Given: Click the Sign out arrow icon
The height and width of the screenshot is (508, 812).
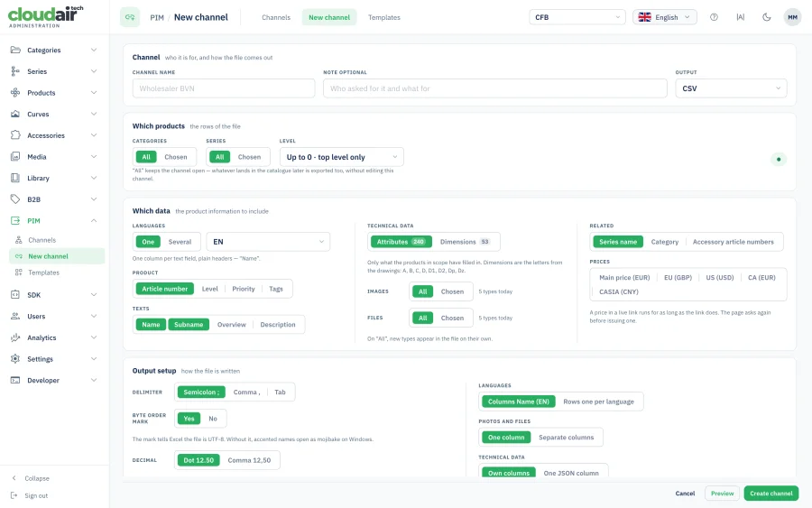Looking at the screenshot, I should pyautogui.click(x=14, y=495).
